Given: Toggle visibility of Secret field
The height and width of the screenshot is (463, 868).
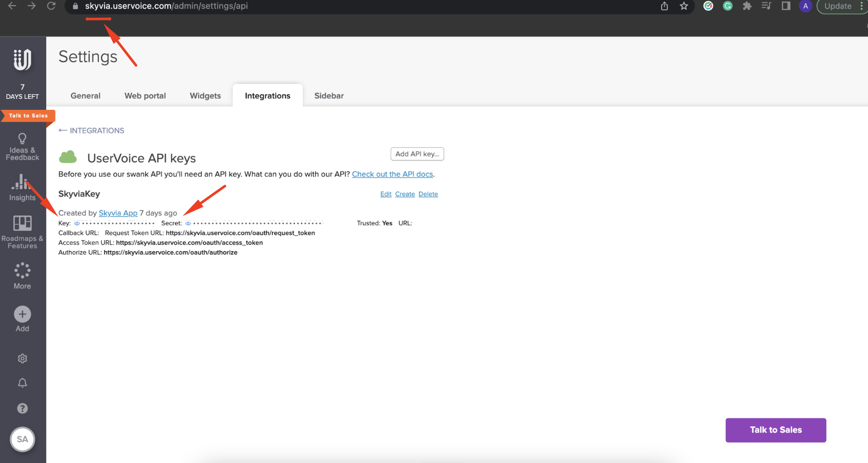Looking at the screenshot, I should [188, 223].
